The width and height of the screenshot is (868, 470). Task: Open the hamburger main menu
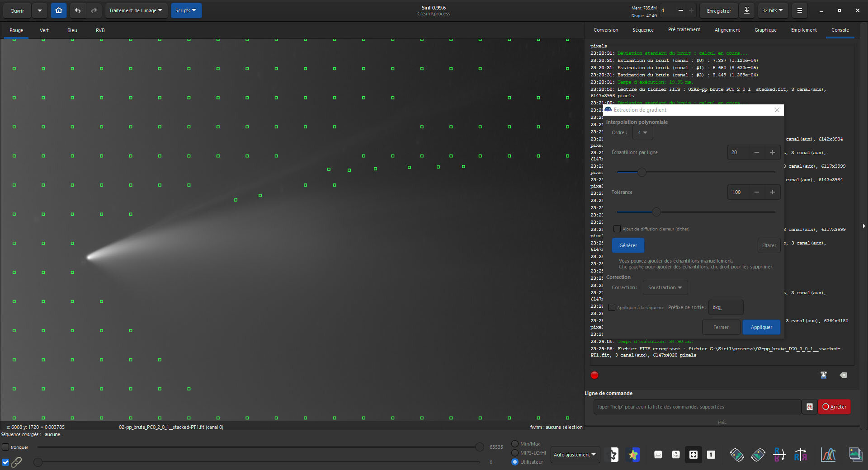(x=800, y=10)
